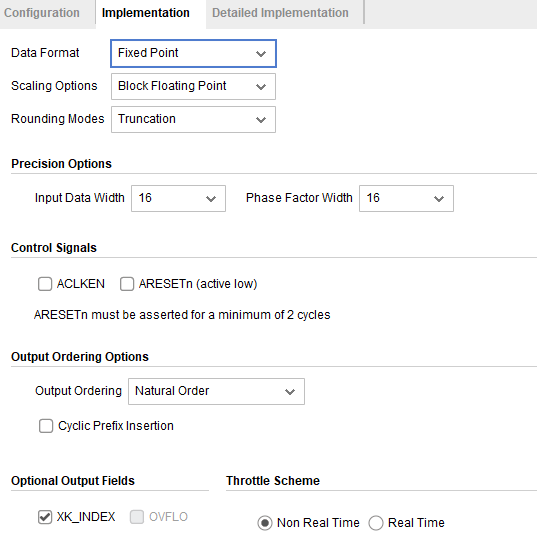Select the Implementation tab
The height and width of the screenshot is (560, 537).
(146, 13)
